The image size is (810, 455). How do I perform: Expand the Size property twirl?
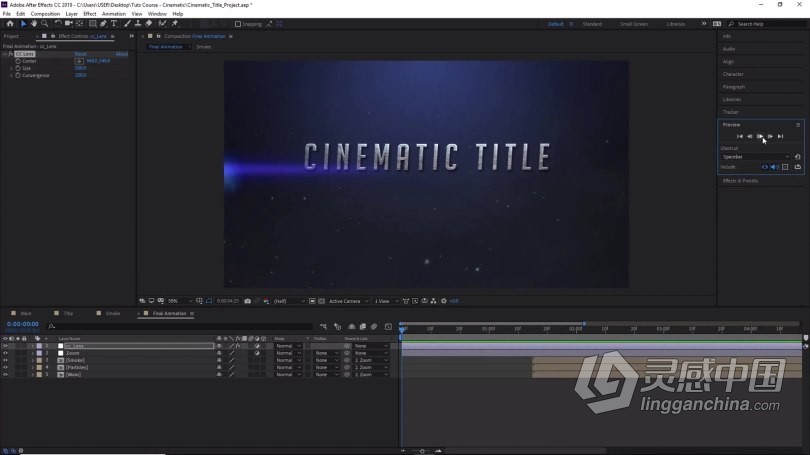(x=11, y=68)
